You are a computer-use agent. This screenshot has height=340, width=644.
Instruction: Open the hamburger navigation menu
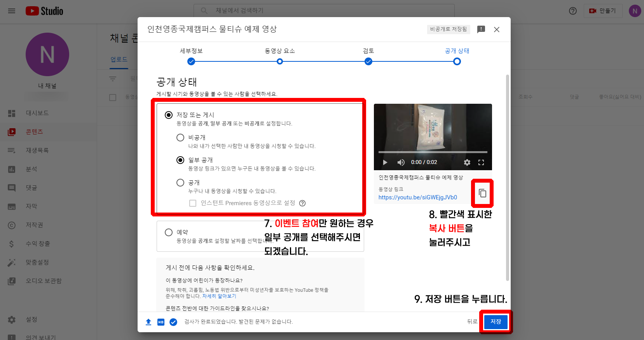(12, 11)
